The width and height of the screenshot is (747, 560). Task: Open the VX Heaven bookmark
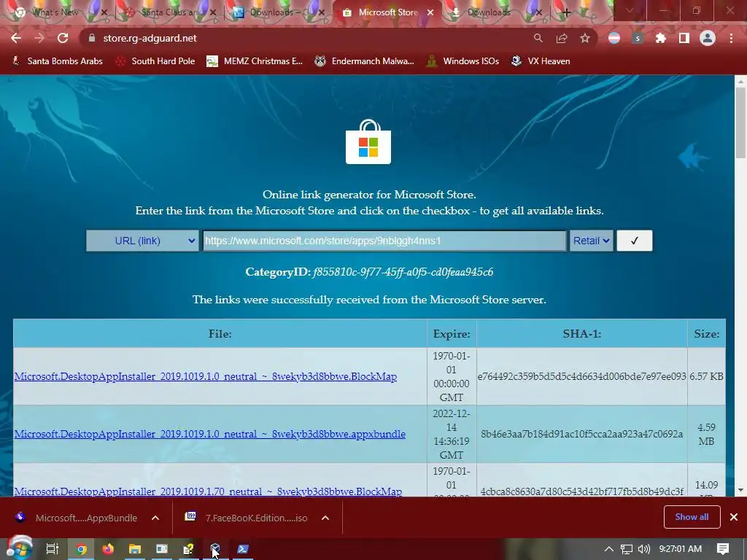541,61
